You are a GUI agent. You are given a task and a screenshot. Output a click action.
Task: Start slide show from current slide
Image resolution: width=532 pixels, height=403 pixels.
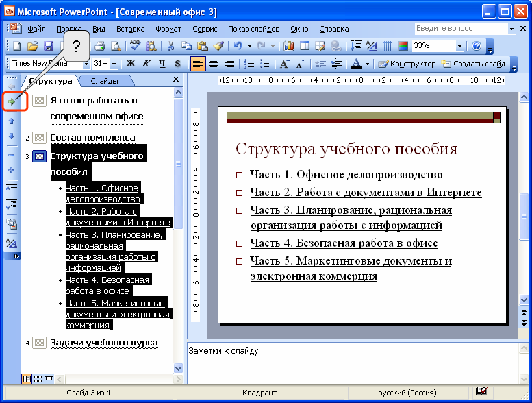pos(49,379)
